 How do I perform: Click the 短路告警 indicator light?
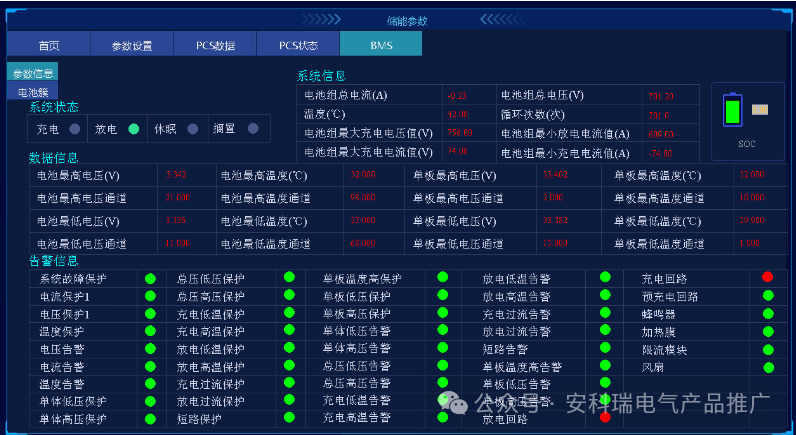605,347
